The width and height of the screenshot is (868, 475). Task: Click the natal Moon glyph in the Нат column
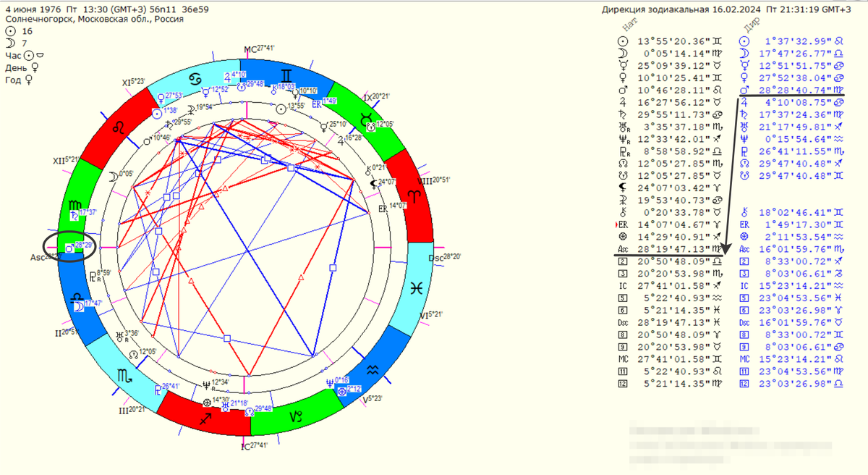tap(623, 53)
